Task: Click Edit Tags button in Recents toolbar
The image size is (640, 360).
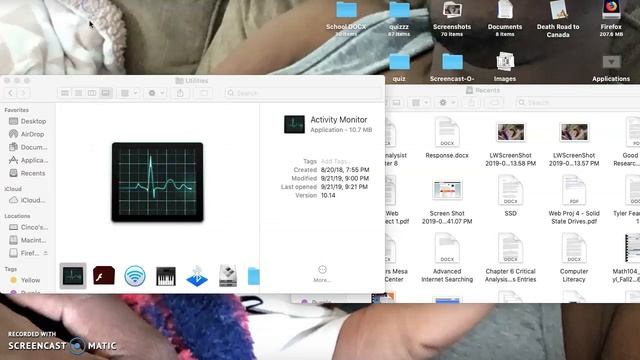Action: (494, 102)
